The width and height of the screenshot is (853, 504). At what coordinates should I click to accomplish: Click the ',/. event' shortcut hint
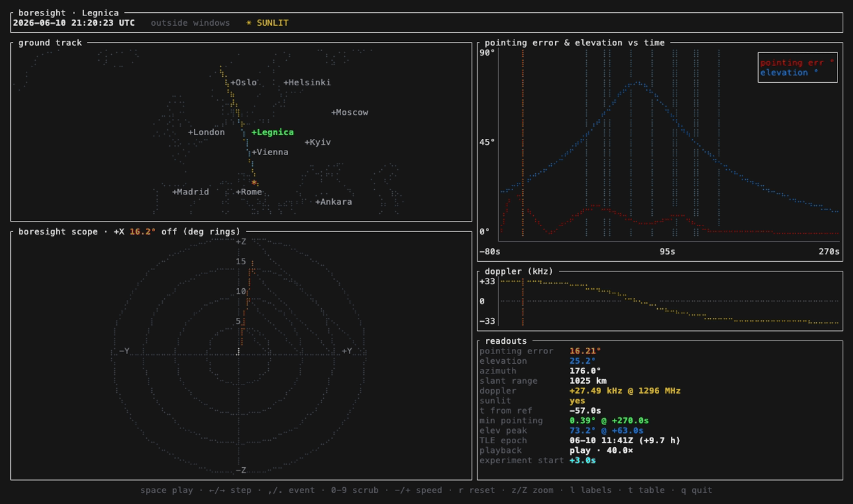(291, 490)
